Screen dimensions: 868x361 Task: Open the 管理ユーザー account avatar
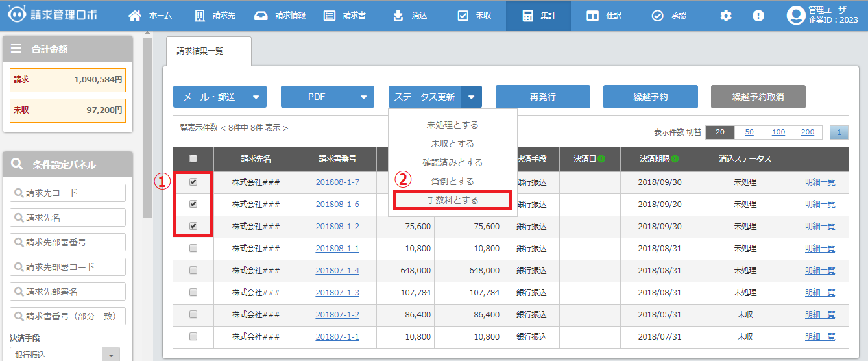click(795, 16)
